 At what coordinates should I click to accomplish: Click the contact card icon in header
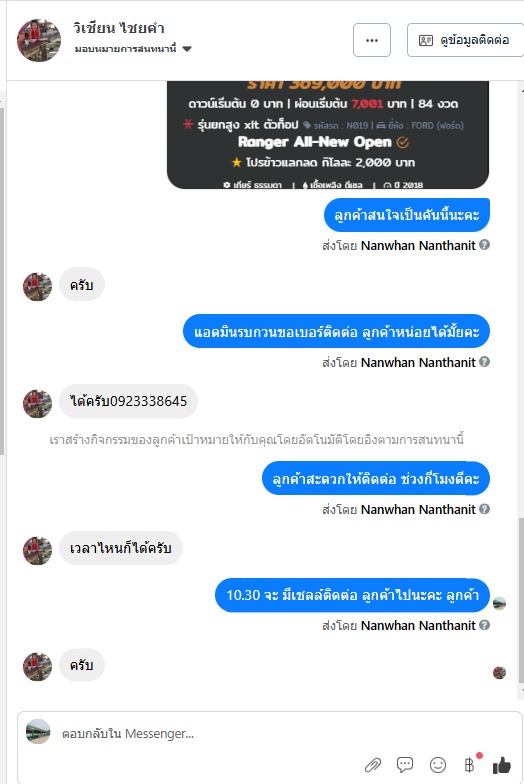[x=426, y=40]
